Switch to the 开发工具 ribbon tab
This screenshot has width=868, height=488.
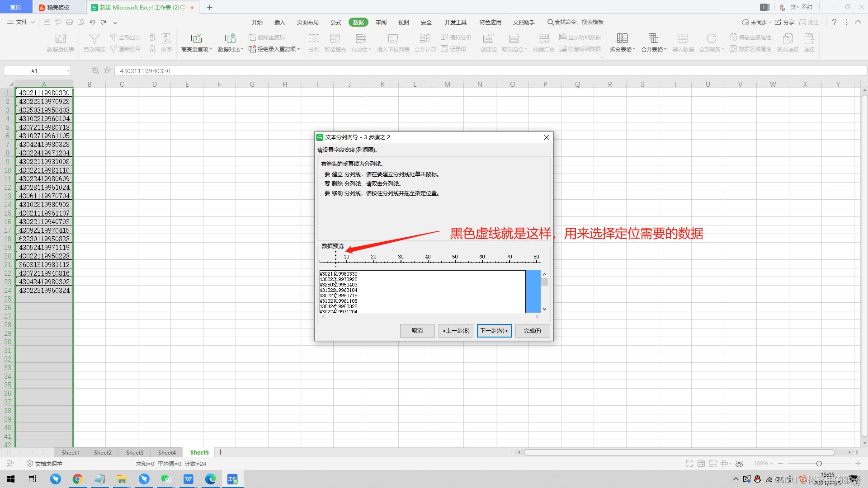click(x=455, y=22)
